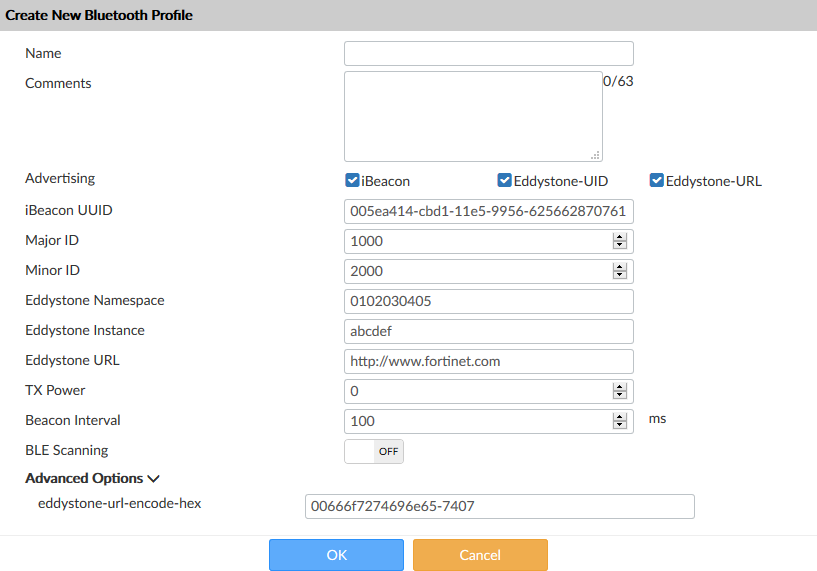Focus the Name text field
Screen dimensions: 817x571
pyautogui.click(x=488, y=53)
